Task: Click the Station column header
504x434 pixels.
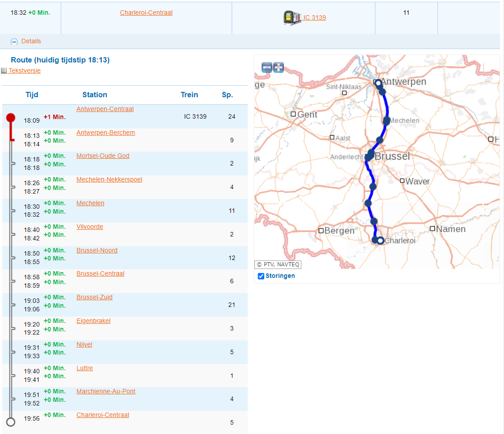Action: (x=95, y=95)
